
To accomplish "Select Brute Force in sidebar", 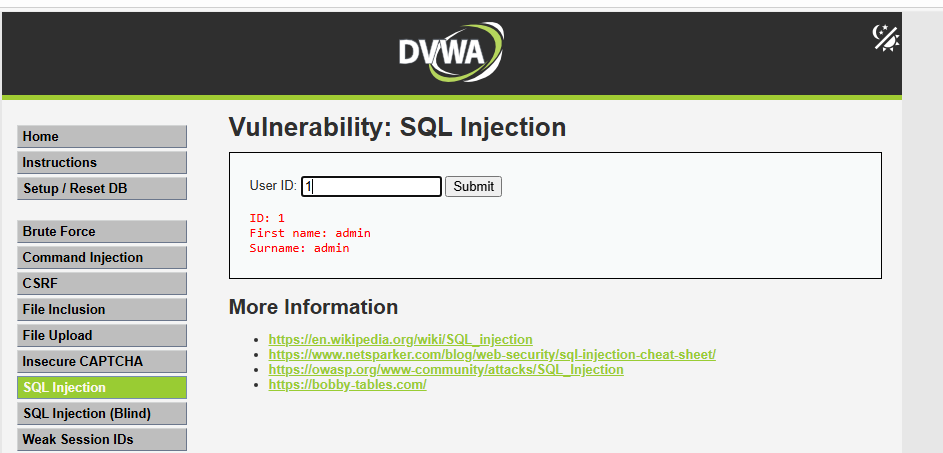I will pos(102,232).
